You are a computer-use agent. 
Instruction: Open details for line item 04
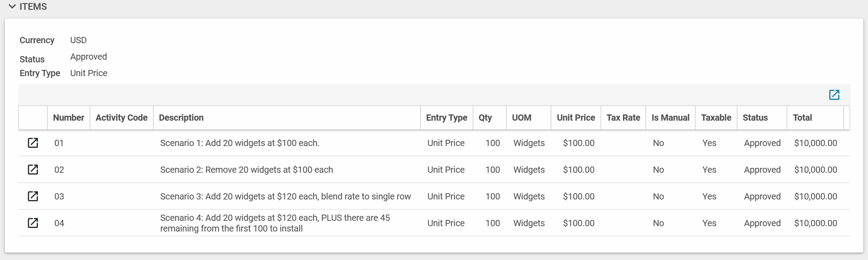click(33, 223)
